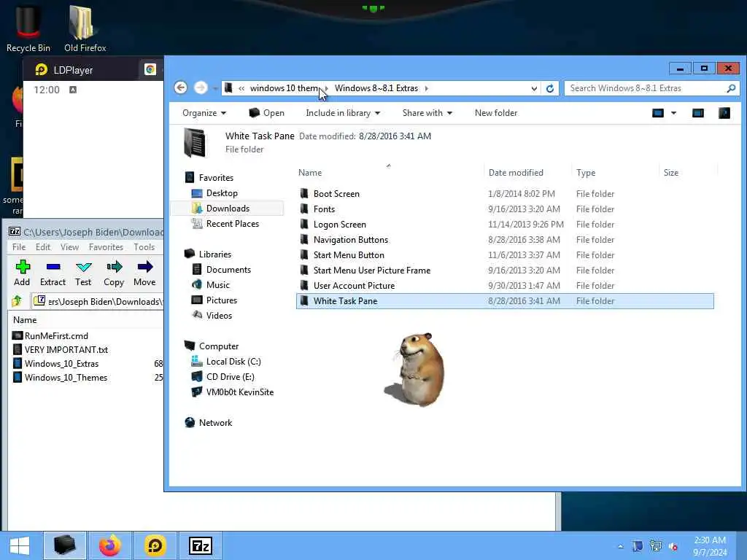The image size is (747, 560).
Task: Click the New folder button
Action: [496, 113]
